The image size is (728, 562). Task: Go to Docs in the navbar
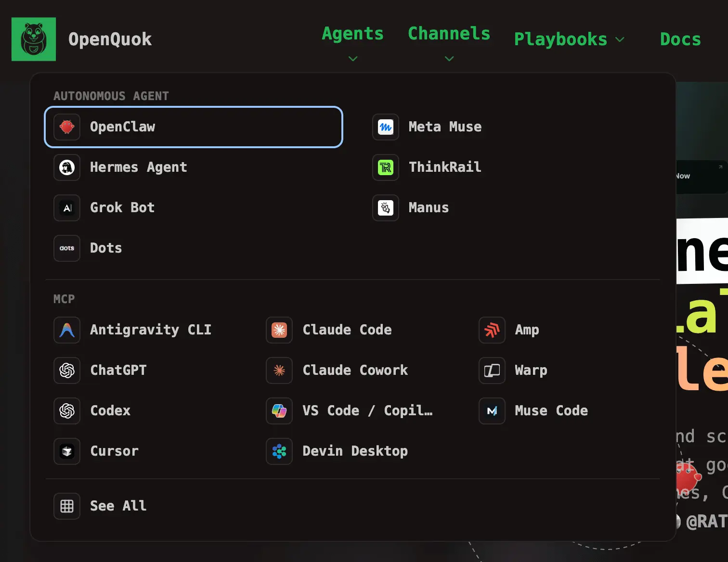(x=680, y=39)
